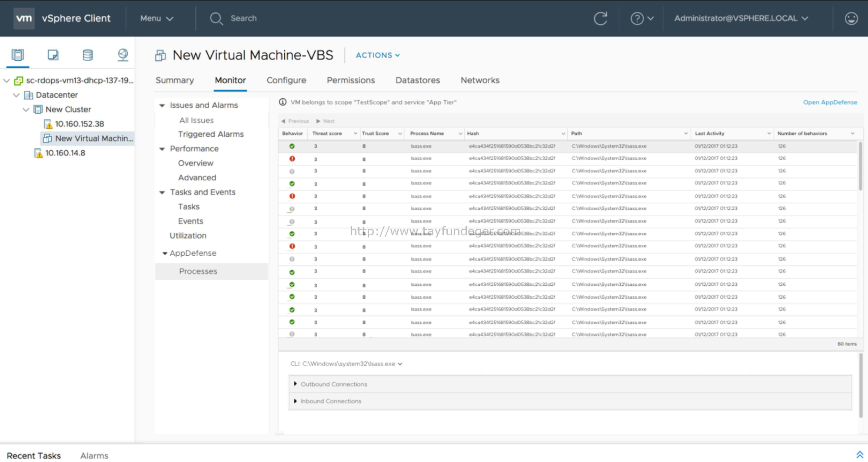Viewport: 868px width, 462px height.
Task: Collapse the Tasks and Events section
Action: point(162,192)
